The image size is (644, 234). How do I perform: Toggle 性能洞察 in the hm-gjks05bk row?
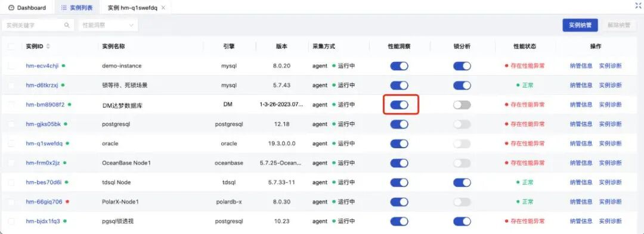click(399, 124)
